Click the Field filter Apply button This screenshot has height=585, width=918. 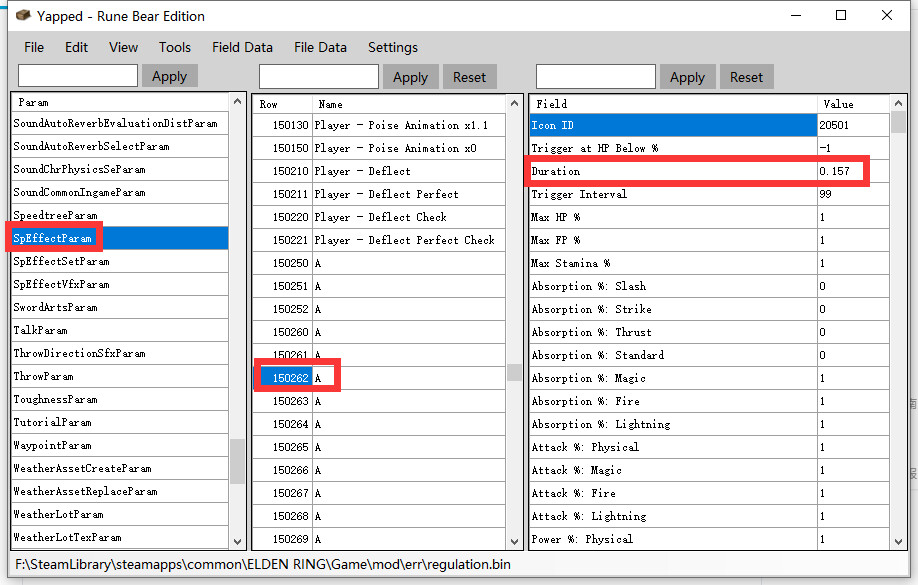pyautogui.click(x=687, y=77)
